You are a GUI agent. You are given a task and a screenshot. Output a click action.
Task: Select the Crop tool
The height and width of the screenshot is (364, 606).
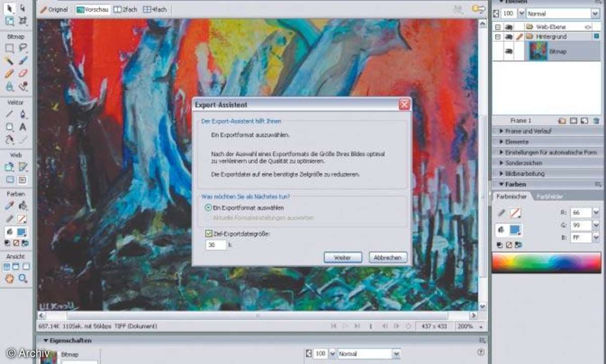(23, 21)
